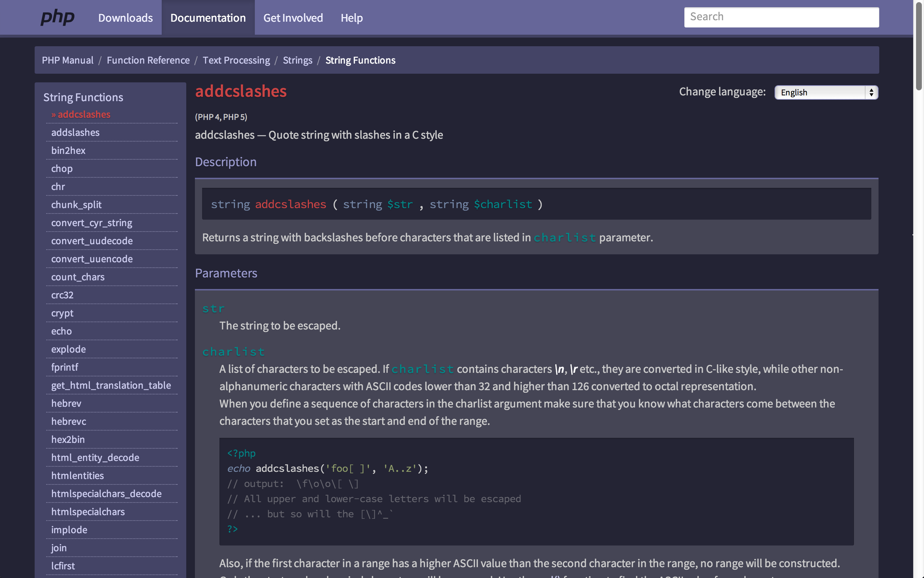Open the Change language dropdown
This screenshot has width=924, height=578.
point(826,92)
